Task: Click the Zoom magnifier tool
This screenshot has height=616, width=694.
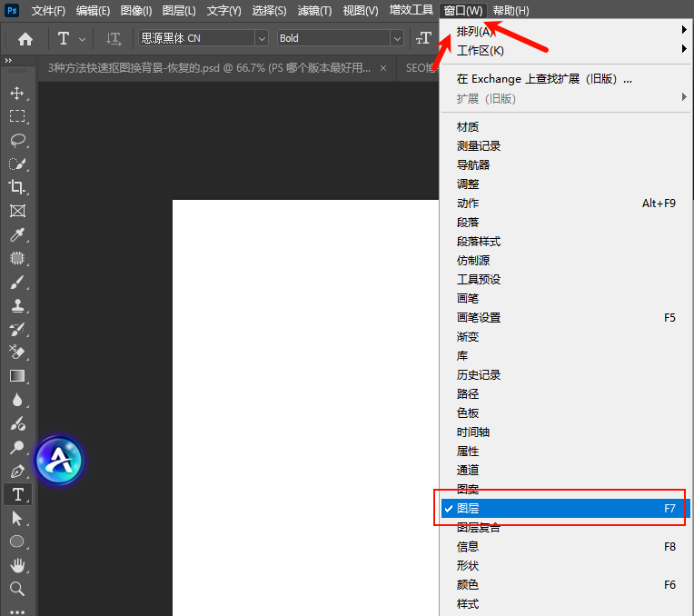Action: click(17, 589)
